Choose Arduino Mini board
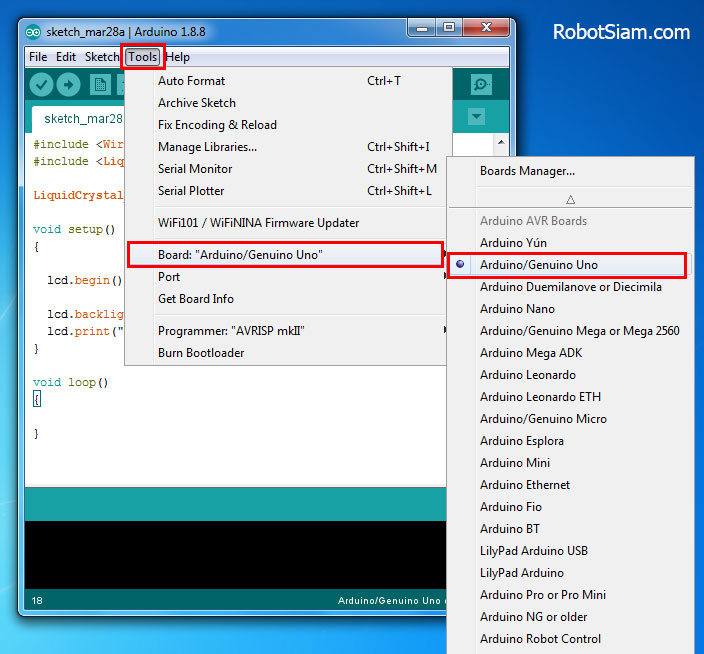Viewport: 704px width, 654px height. [x=570, y=463]
